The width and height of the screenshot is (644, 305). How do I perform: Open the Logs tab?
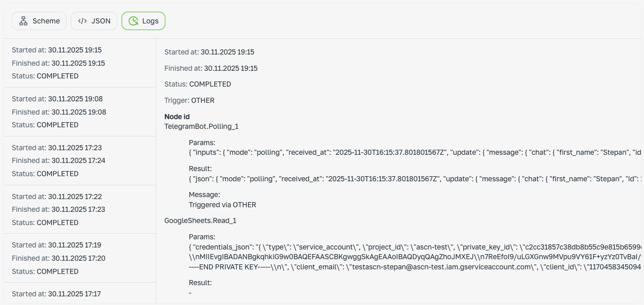tap(143, 21)
